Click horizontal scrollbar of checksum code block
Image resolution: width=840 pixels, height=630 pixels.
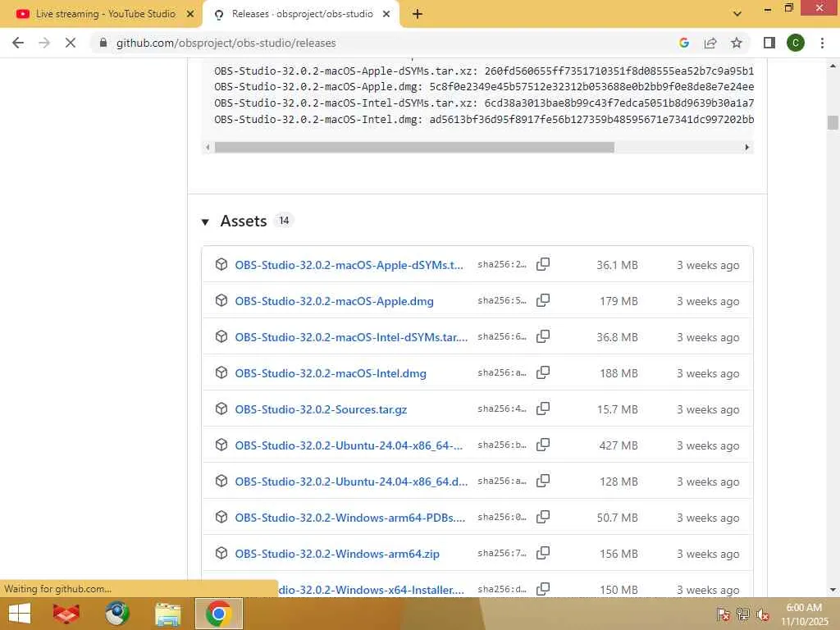pyautogui.click(x=414, y=148)
